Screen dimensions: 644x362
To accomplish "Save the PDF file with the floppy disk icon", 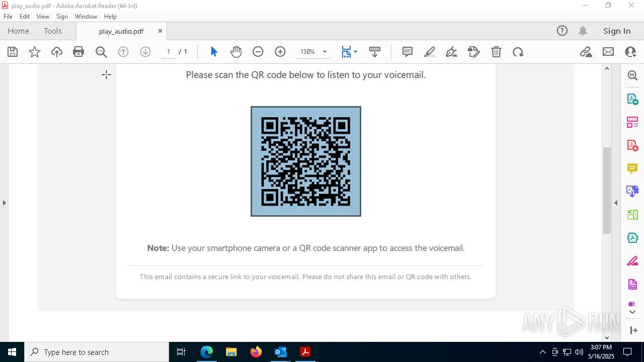I will tap(13, 52).
